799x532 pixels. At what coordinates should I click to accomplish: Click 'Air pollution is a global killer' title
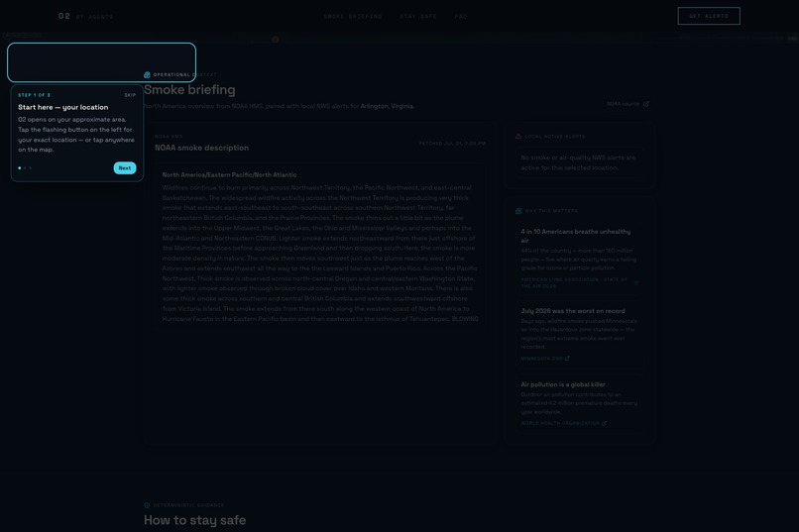(563, 384)
